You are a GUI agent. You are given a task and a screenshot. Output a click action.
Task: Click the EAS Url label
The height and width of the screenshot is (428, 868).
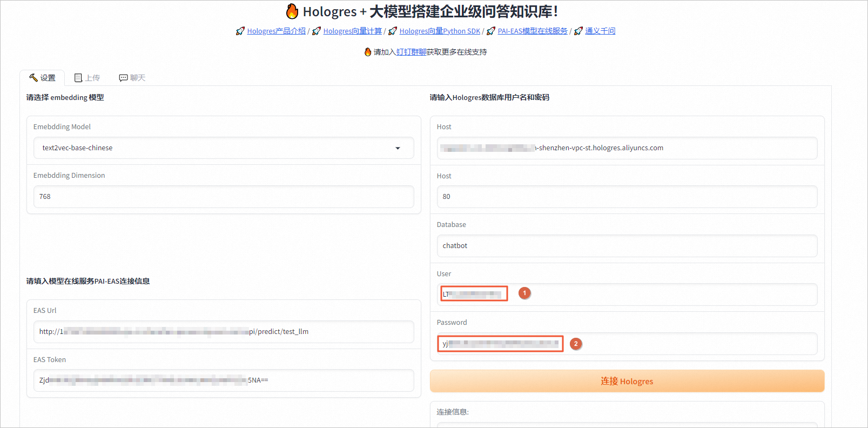click(x=45, y=311)
